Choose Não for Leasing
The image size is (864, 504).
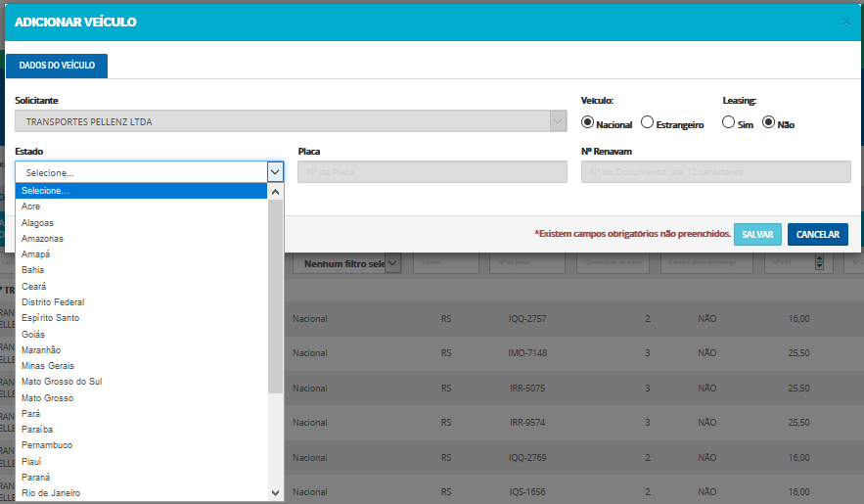(x=768, y=123)
